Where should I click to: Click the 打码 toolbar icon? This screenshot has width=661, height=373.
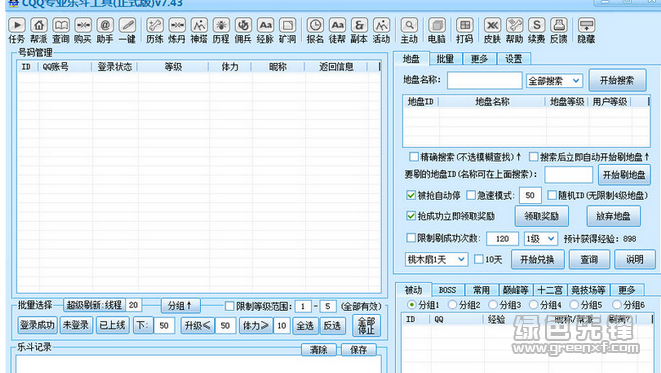[x=465, y=25]
